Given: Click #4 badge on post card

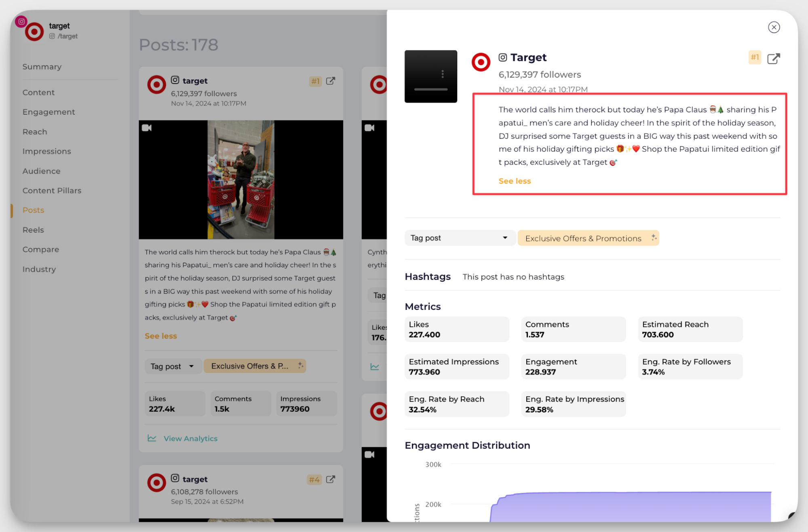Looking at the screenshot, I should tap(314, 479).
